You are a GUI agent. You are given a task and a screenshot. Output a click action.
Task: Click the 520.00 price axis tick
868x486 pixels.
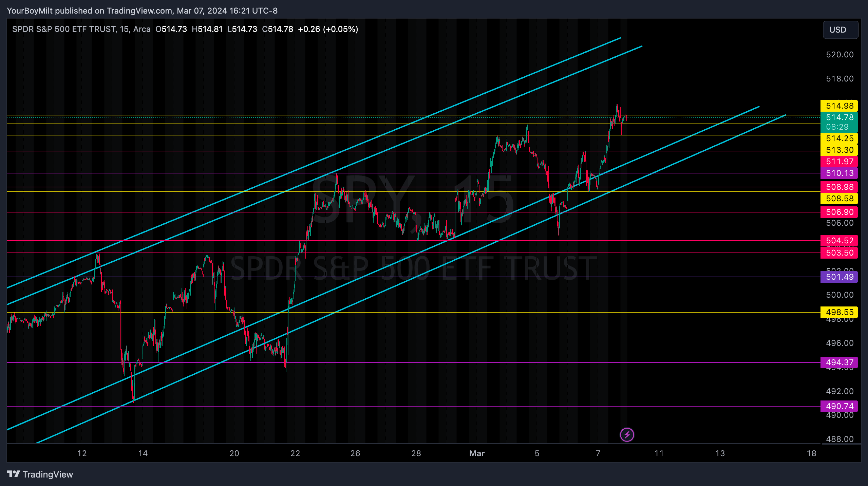point(839,55)
